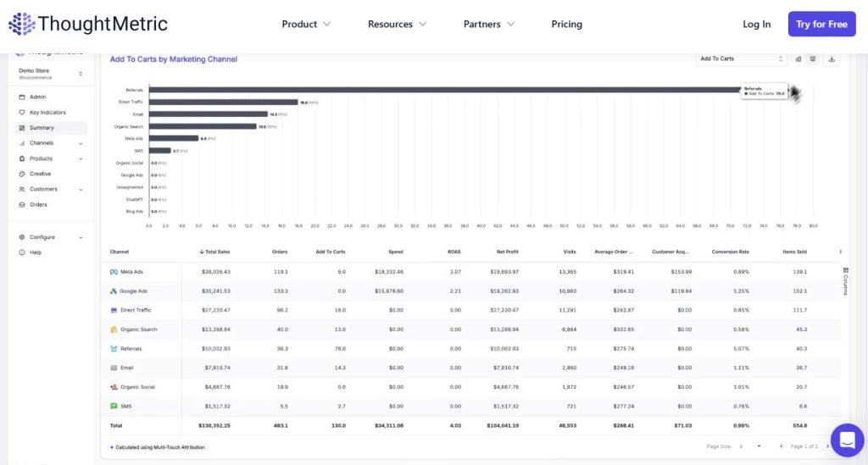The width and height of the screenshot is (868, 465).
Task: Open the Product dropdown menu
Action: [305, 25]
